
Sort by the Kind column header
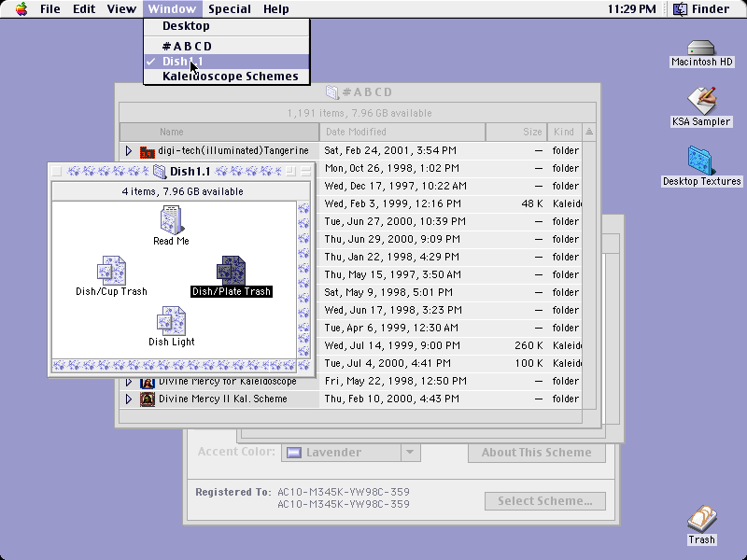(x=565, y=132)
